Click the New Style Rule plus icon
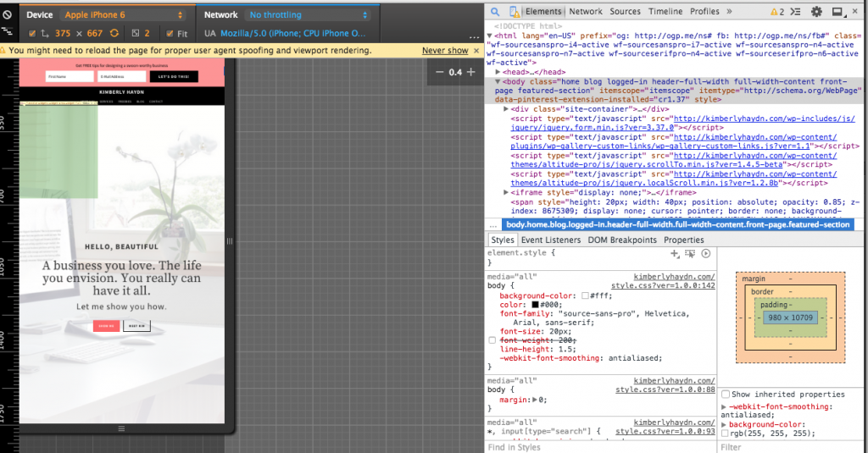Image resolution: width=868 pixels, height=453 pixels. click(675, 253)
